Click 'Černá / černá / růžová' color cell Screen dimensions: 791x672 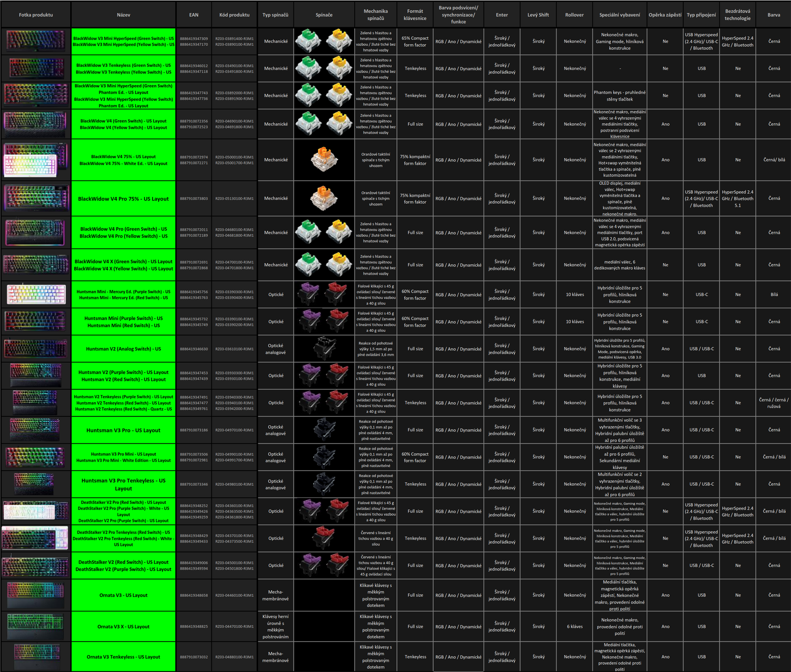(774, 403)
